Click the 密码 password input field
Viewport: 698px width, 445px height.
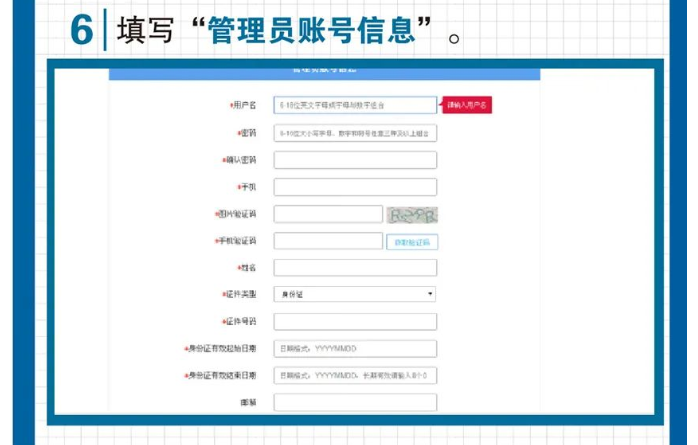354,133
